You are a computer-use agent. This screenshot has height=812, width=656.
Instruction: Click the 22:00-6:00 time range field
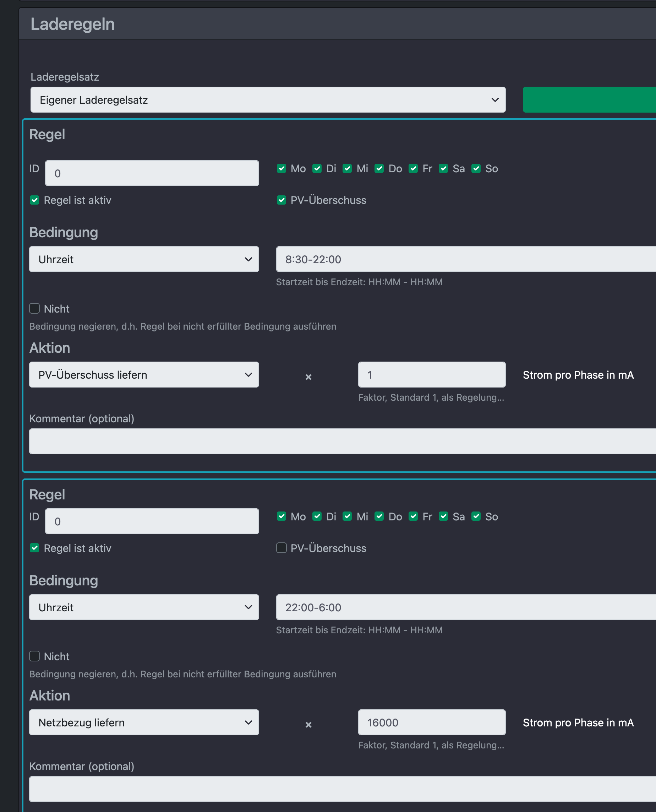pyautogui.click(x=465, y=607)
